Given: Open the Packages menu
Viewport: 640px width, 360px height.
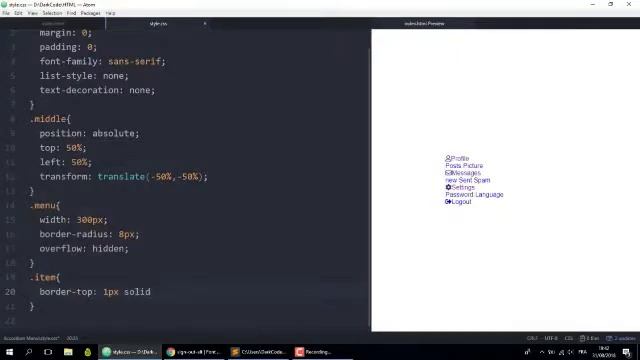Looking at the screenshot, I should pyautogui.click(x=90, y=13).
